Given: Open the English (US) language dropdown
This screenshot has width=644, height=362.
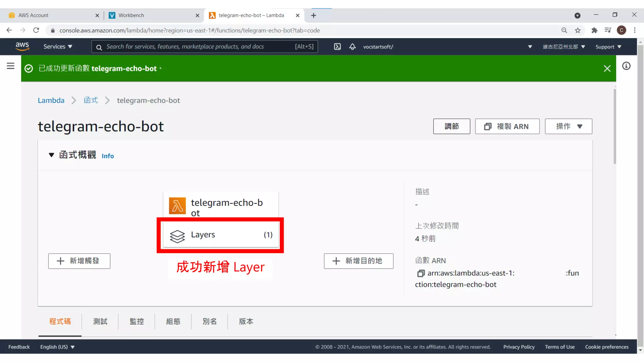Looking at the screenshot, I should pyautogui.click(x=57, y=347).
